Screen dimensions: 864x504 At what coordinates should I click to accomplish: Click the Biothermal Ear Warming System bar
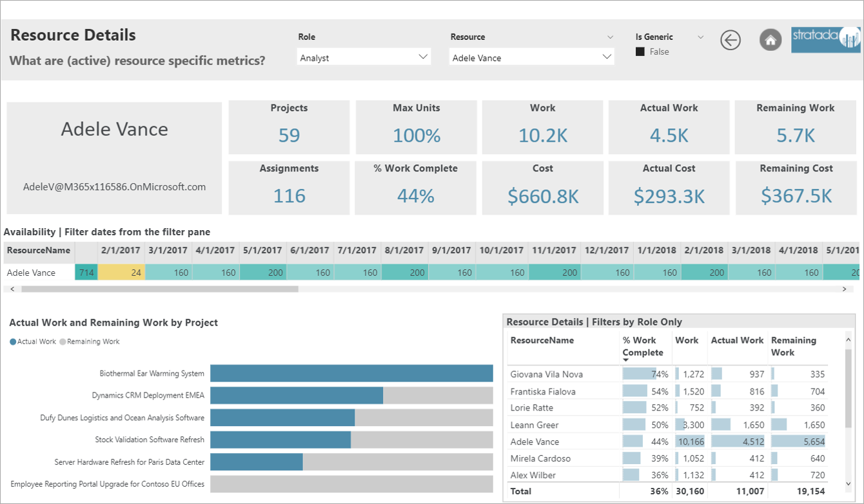coord(351,373)
